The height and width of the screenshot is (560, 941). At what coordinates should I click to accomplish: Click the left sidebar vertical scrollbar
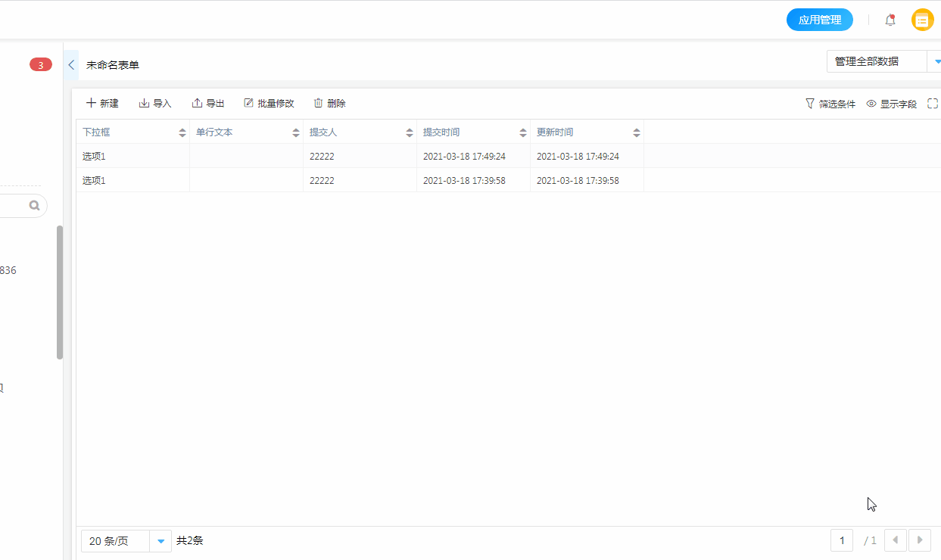tap(60, 292)
